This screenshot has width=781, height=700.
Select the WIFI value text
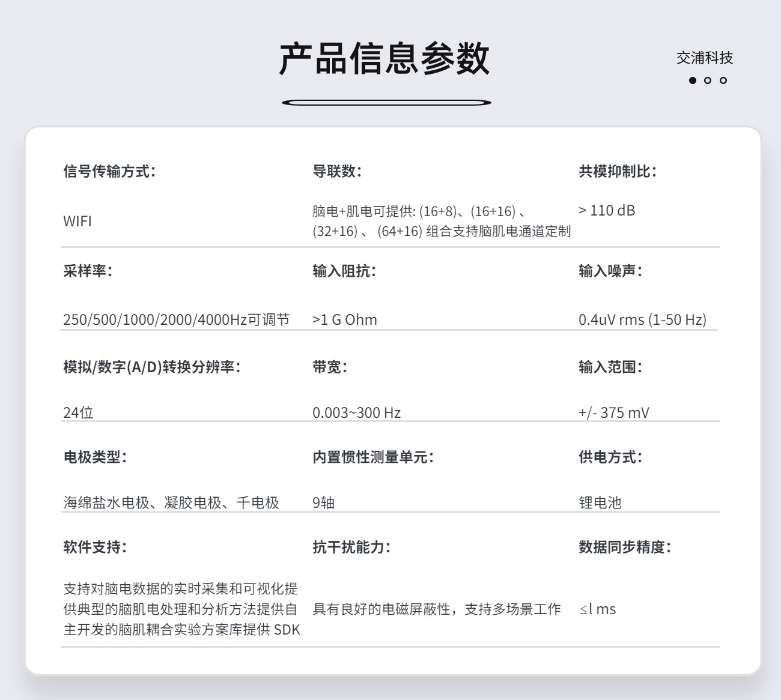coord(77,221)
